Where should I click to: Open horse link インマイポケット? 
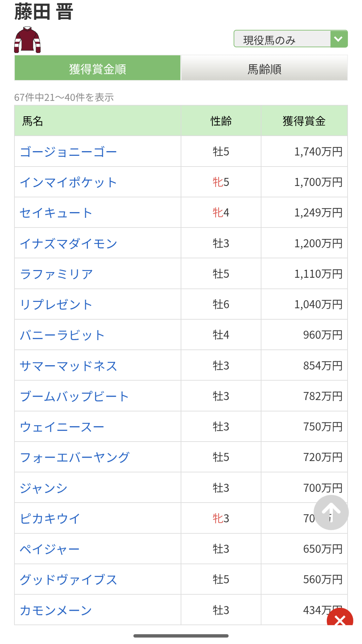(x=68, y=182)
